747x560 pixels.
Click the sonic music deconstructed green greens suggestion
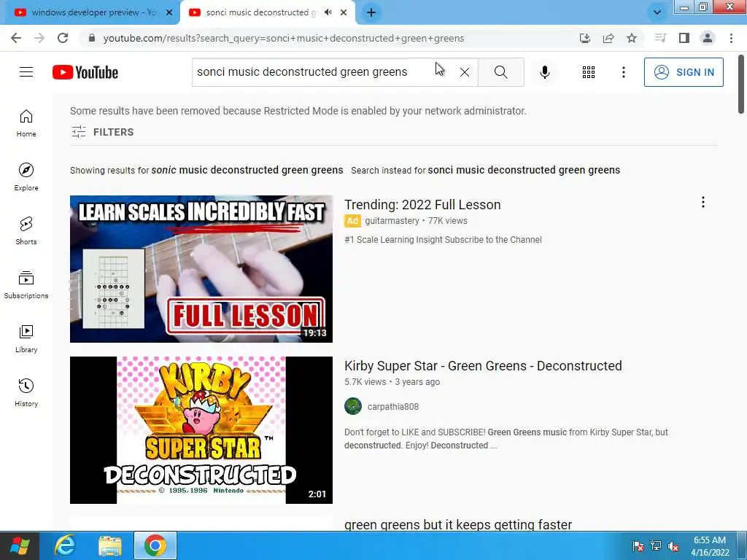click(247, 170)
